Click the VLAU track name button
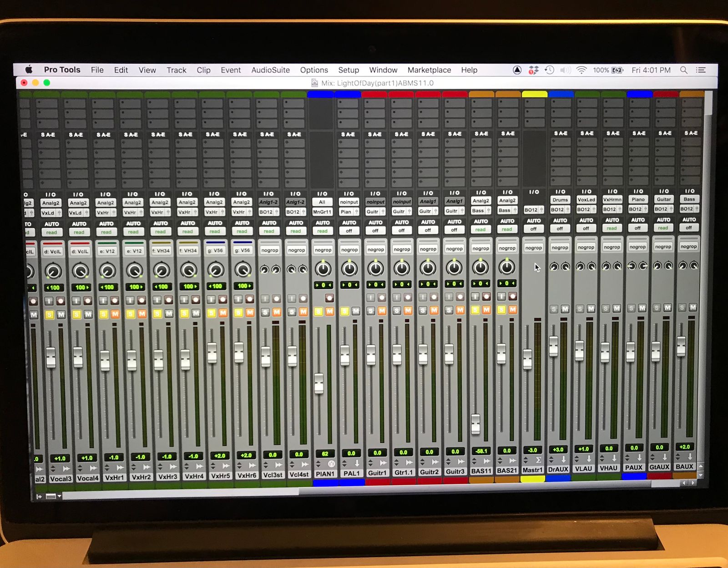The height and width of the screenshot is (568, 728). 583,468
